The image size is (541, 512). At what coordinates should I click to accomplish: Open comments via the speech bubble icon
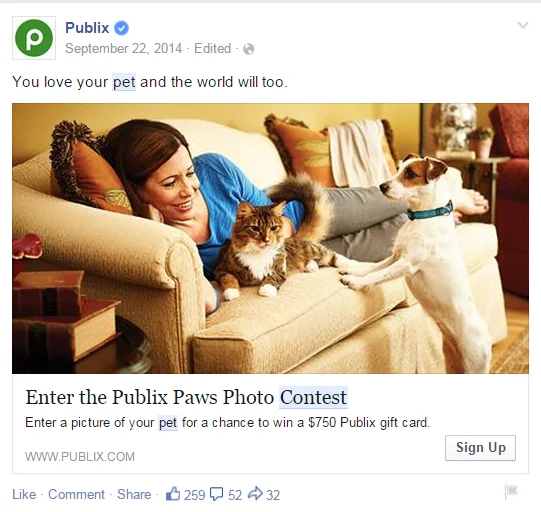(x=217, y=494)
